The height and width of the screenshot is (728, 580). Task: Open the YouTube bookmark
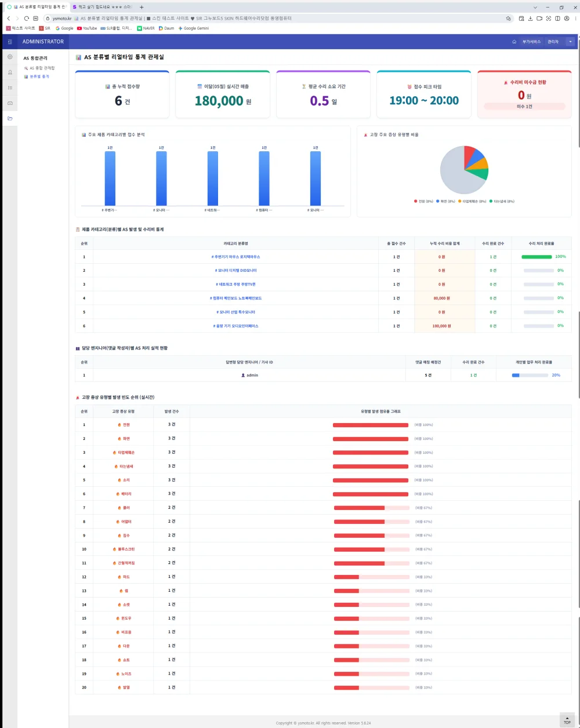pyautogui.click(x=87, y=28)
